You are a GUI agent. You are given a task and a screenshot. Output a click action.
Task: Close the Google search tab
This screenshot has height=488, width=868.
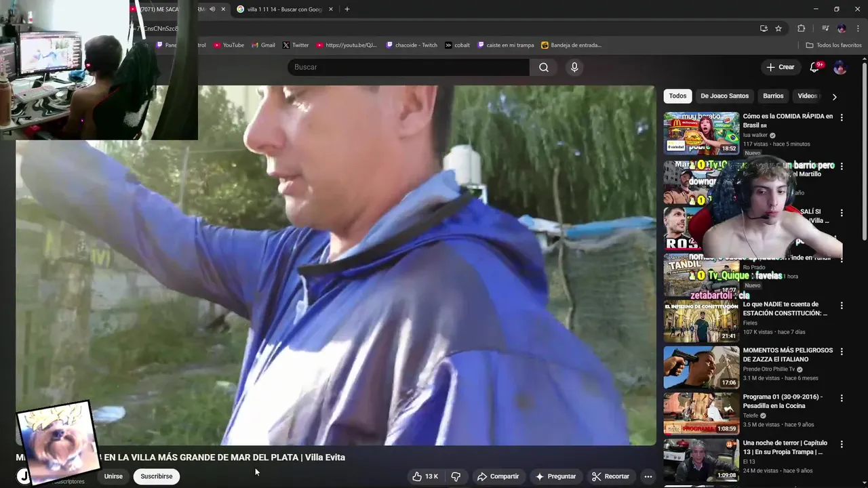click(x=331, y=9)
